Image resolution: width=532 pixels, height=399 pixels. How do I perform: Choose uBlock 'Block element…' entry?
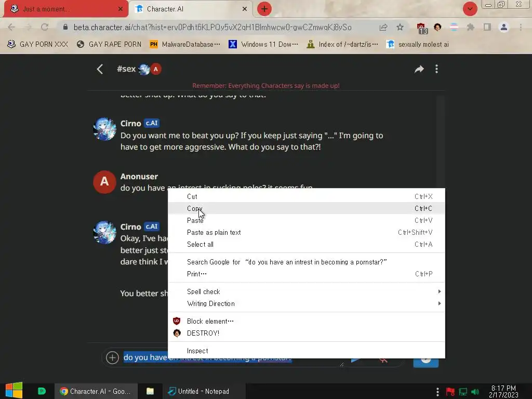307,321
